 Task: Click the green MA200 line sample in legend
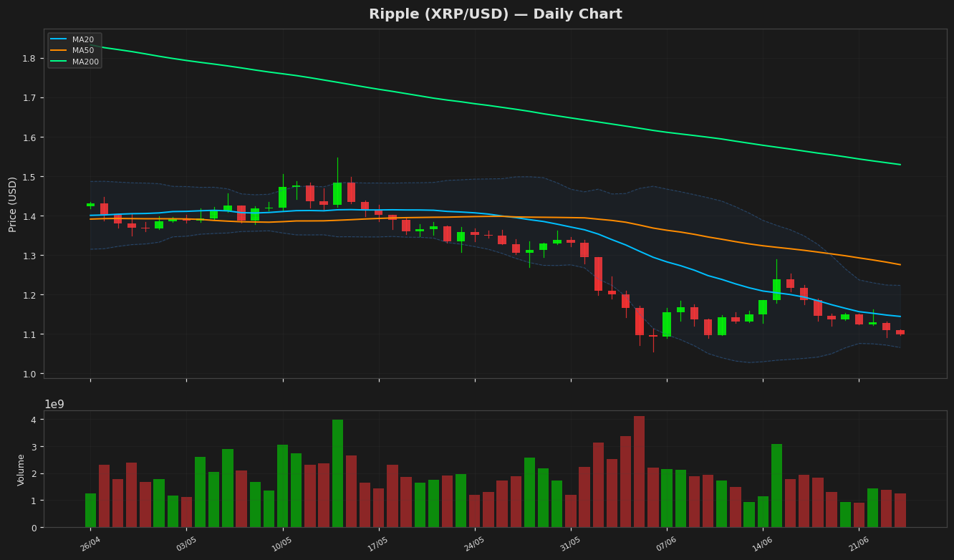coord(59,62)
